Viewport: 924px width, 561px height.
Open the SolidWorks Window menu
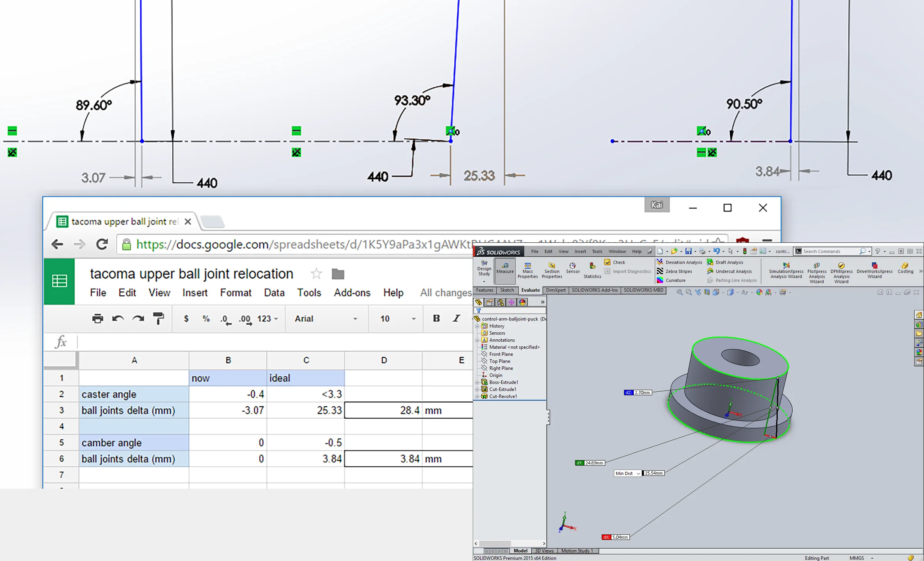pos(617,252)
